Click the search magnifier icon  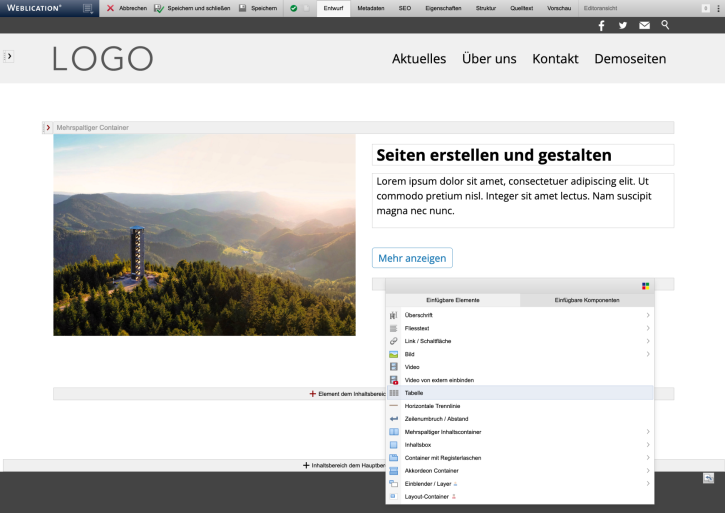coord(665,25)
